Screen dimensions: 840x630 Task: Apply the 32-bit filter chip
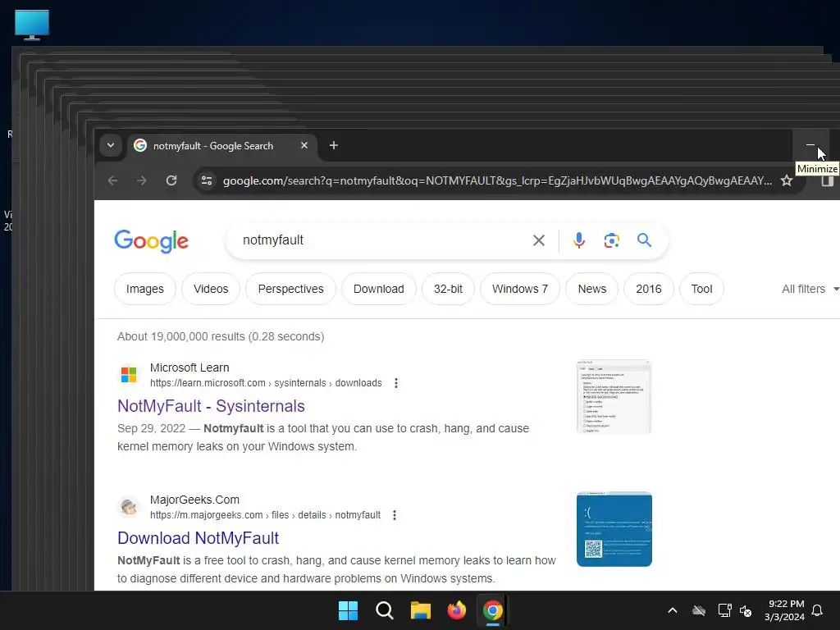[449, 289]
